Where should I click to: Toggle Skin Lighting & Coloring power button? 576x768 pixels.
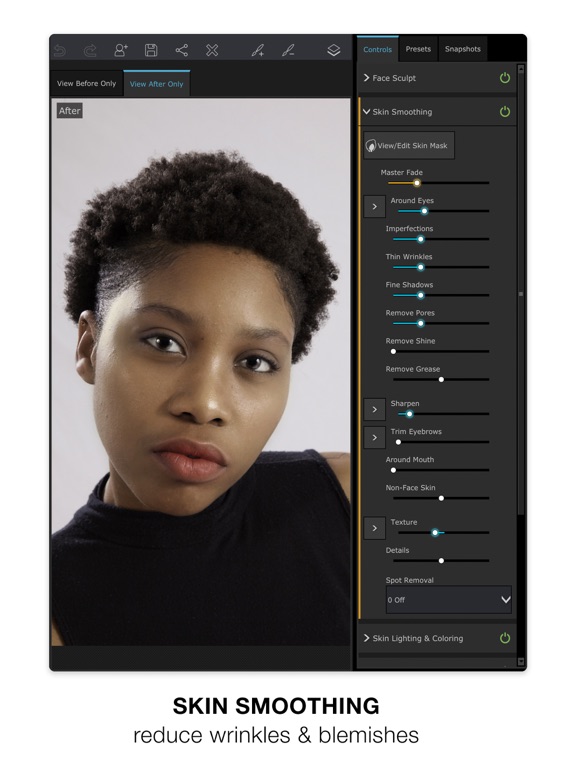504,638
